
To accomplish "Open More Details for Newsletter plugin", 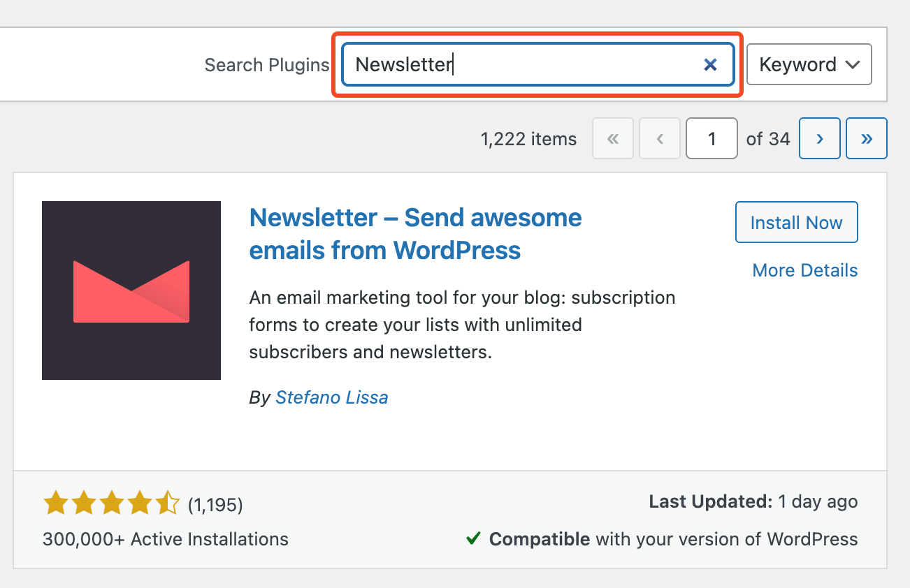I will click(x=804, y=270).
